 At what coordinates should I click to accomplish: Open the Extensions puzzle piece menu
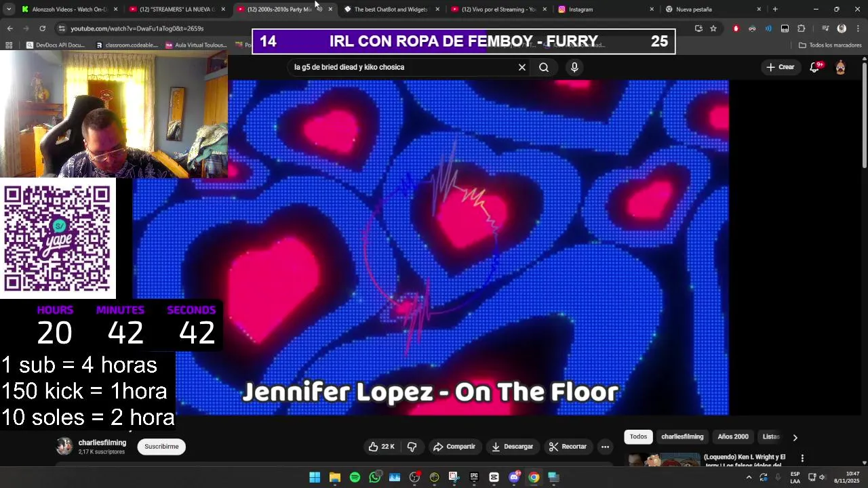[x=801, y=28]
